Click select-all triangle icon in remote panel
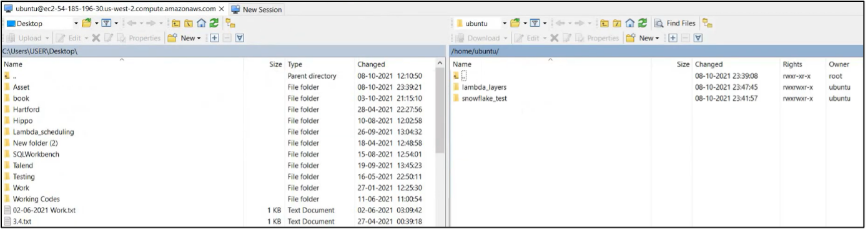Viewport: 868px width, 230px height. coord(698,38)
